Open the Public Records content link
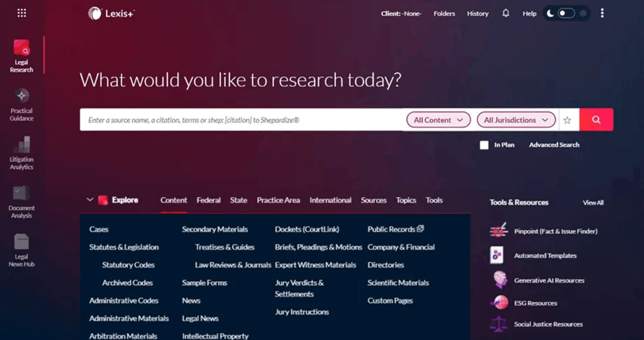The width and height of the screenshot is (644, 340). coord(391,229)
